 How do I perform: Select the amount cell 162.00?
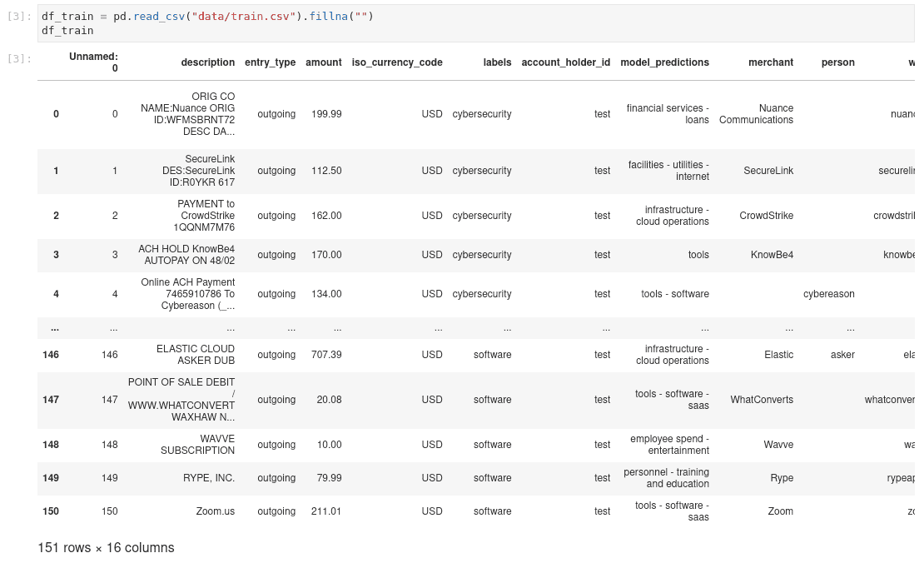(x=326, y=216)
